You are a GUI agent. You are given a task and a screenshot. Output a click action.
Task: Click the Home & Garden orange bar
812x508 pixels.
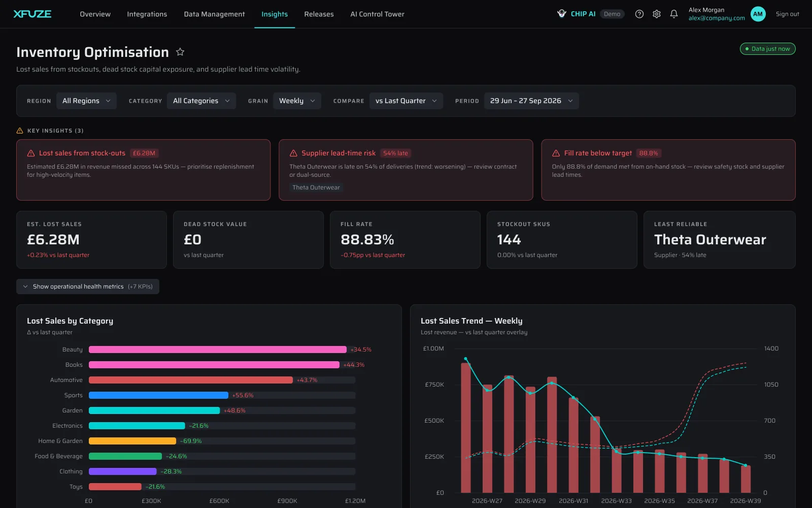(132, 441)
